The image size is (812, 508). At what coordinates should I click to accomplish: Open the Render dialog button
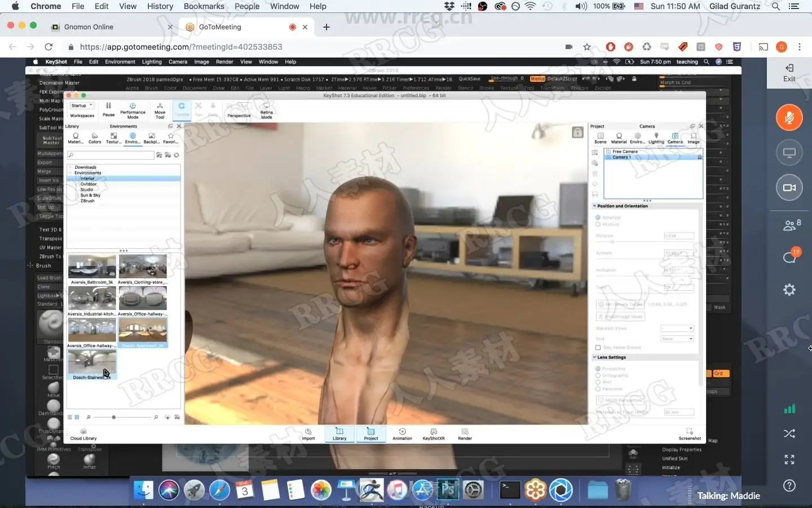pos(465,434)
